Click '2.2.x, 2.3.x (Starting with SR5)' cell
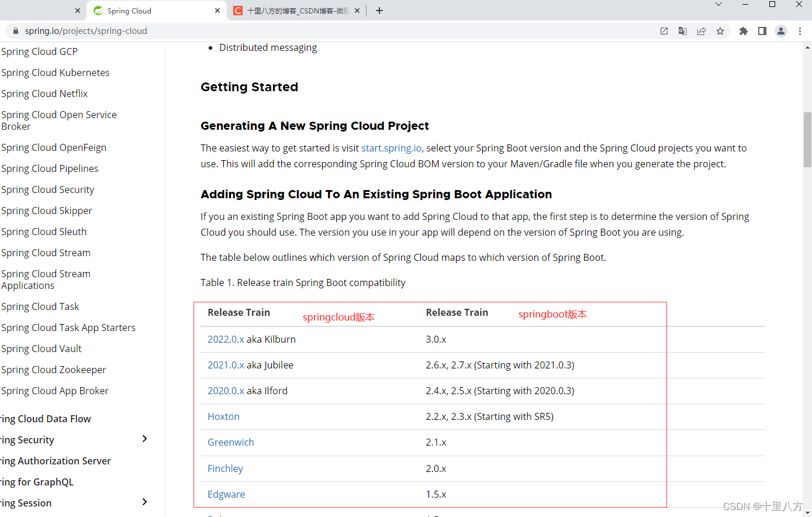Screen dimensions: 812x517 pos(489,416)
